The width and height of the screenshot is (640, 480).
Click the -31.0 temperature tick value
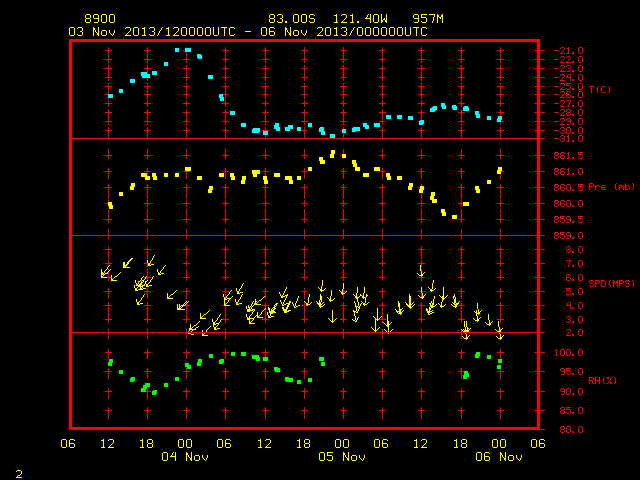(568, 139)
